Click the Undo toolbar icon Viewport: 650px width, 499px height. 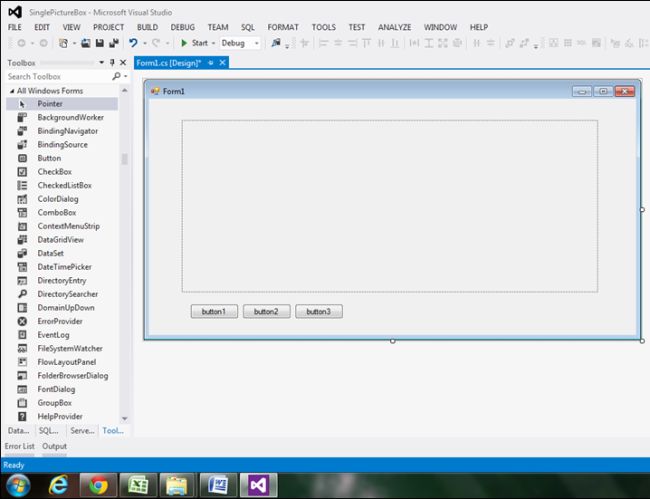(132, 43)
